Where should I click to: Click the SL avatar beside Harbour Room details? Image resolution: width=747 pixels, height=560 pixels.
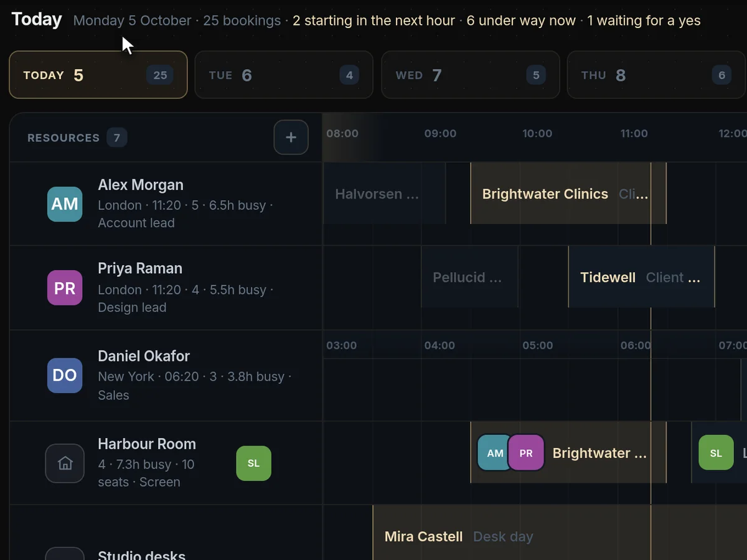tap(253, 463)
